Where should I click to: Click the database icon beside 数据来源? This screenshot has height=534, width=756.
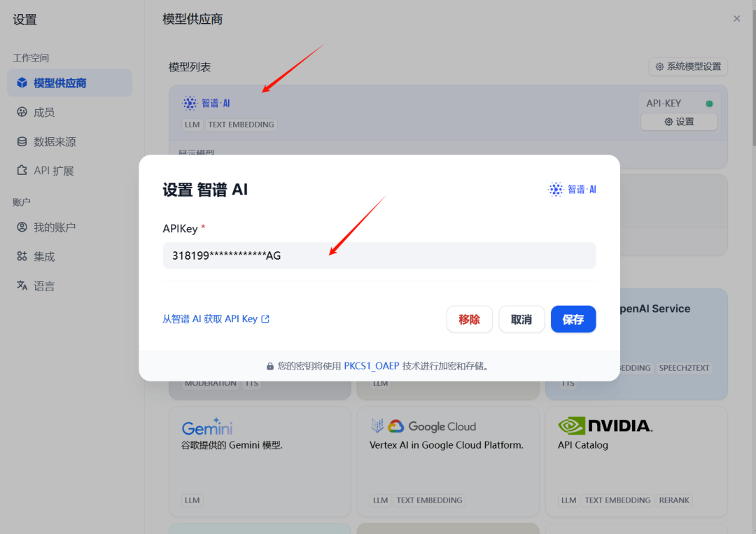22,141
